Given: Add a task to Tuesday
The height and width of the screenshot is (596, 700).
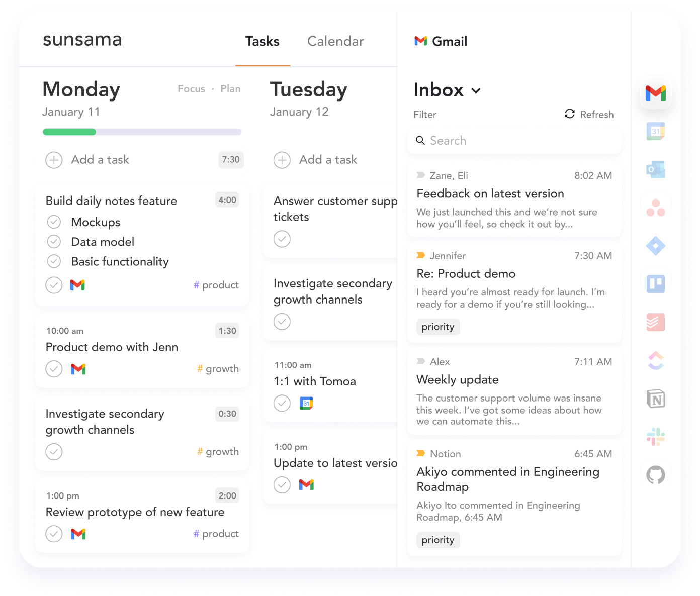Looking at the screenshot, I should click(315, 160).
